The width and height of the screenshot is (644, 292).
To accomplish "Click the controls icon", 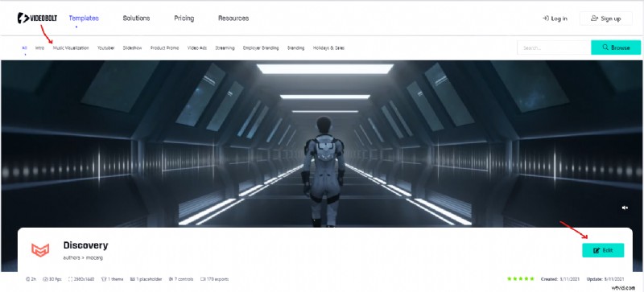I will pos(171,279).
